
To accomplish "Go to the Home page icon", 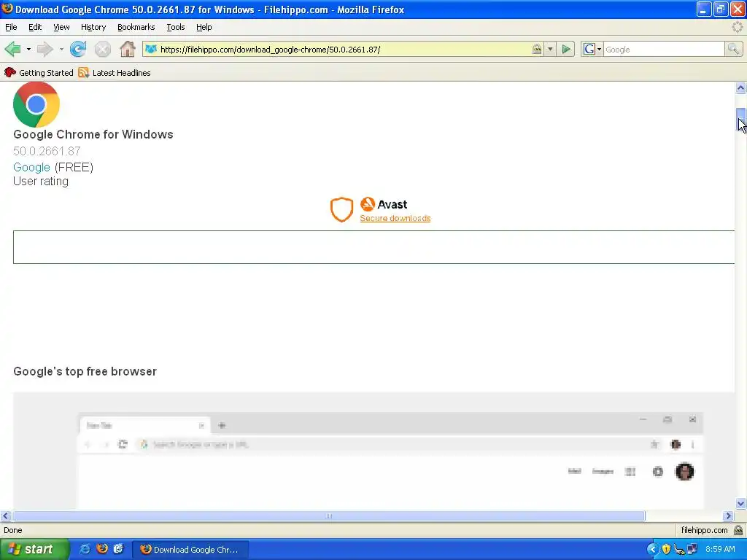I will click(127, 49).
